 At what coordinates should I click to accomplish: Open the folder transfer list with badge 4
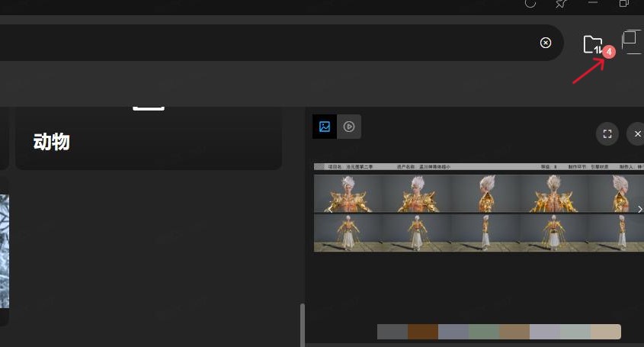click(x=594, y=44)
